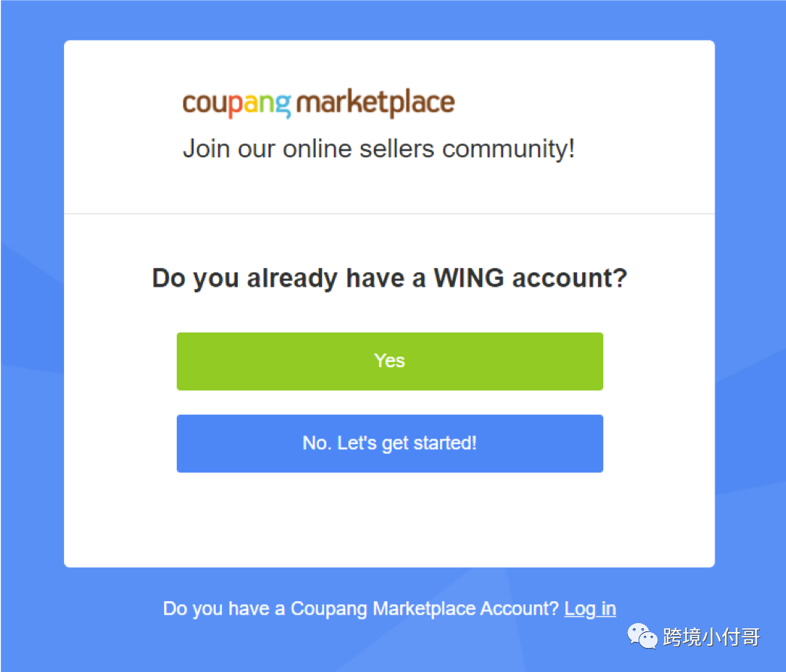This screenshot has width=786, height=672.
Task: Click the word "community!" in the tagline
Action: click(x=508, y=150)
